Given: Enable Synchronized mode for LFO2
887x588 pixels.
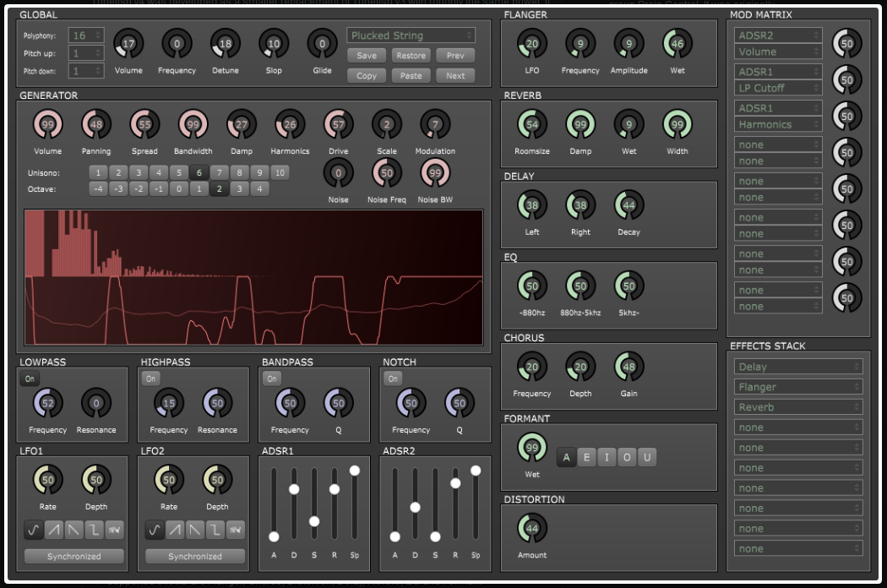Looking at the screenshot, I should click(x=196, y=556).
